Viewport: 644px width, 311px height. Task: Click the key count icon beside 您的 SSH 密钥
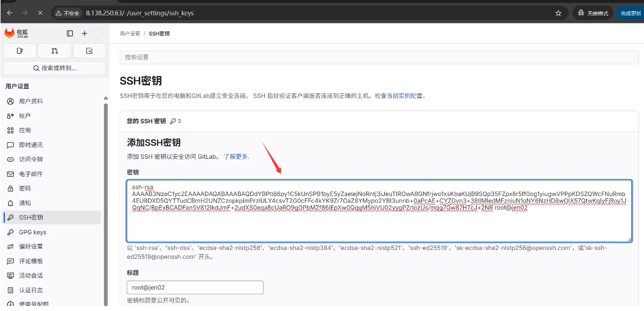click(x=173, y=121)
